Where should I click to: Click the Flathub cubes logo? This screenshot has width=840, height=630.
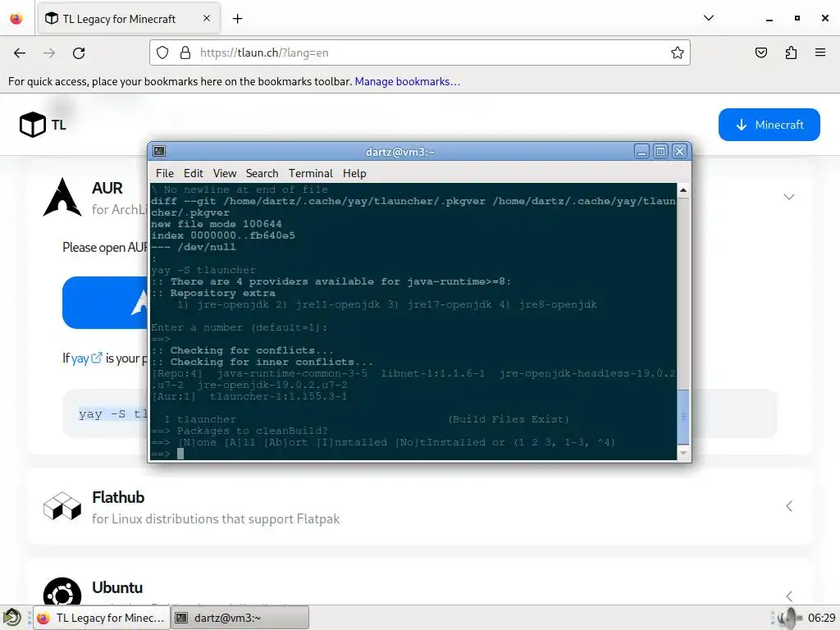[62, 506]
